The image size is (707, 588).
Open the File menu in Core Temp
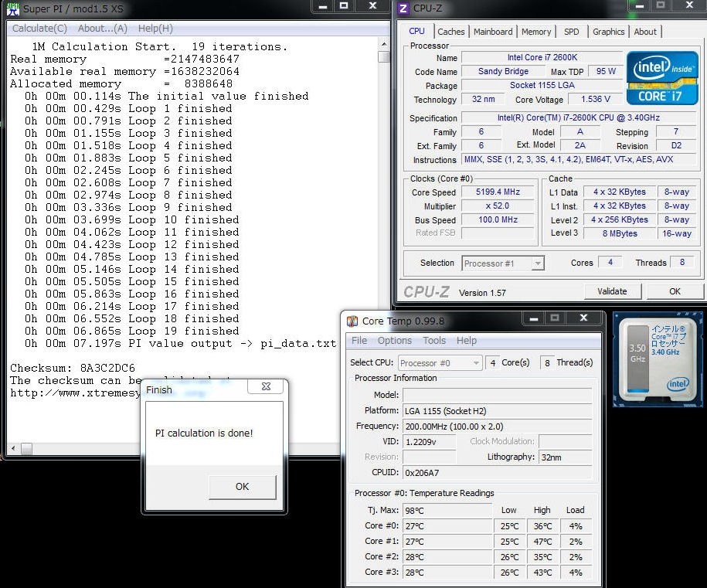[359, 341]
